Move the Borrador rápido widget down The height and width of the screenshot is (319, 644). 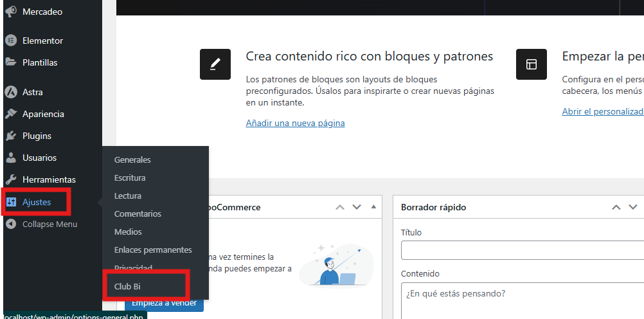point(633,207)
